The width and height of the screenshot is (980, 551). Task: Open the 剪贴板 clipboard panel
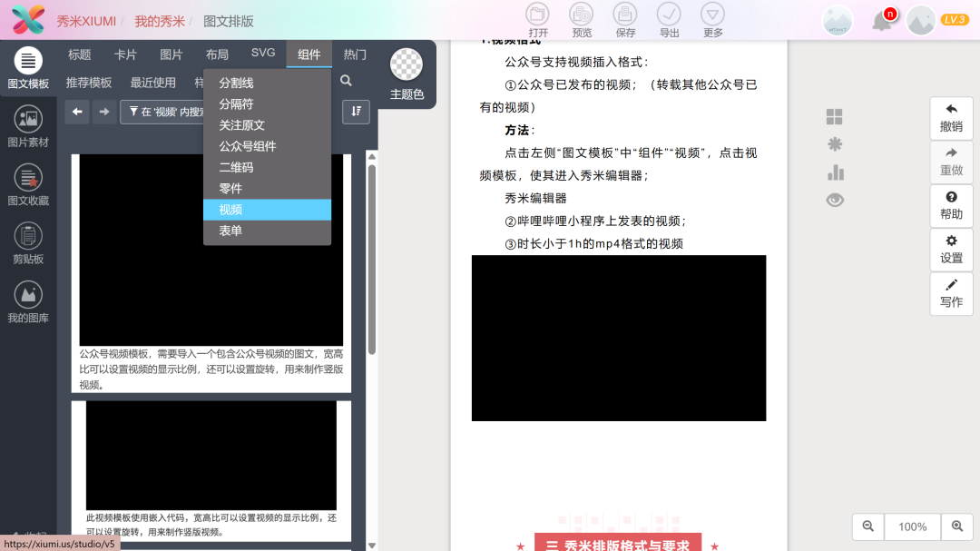click(28, 243)
